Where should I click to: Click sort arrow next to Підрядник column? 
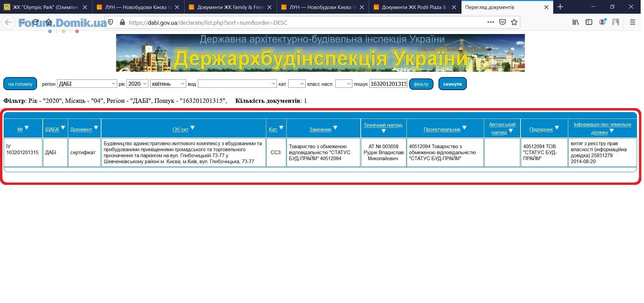pyautogui.click(x=557, y=127)
